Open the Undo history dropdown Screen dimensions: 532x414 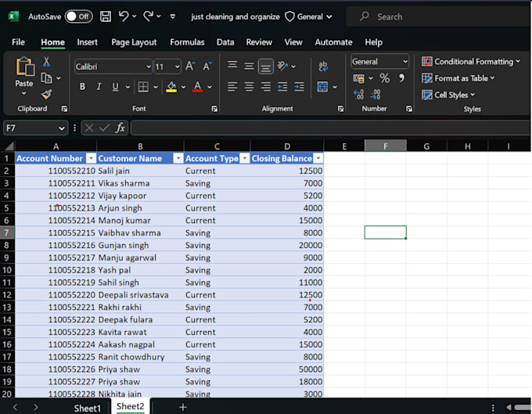coord(135,16)
